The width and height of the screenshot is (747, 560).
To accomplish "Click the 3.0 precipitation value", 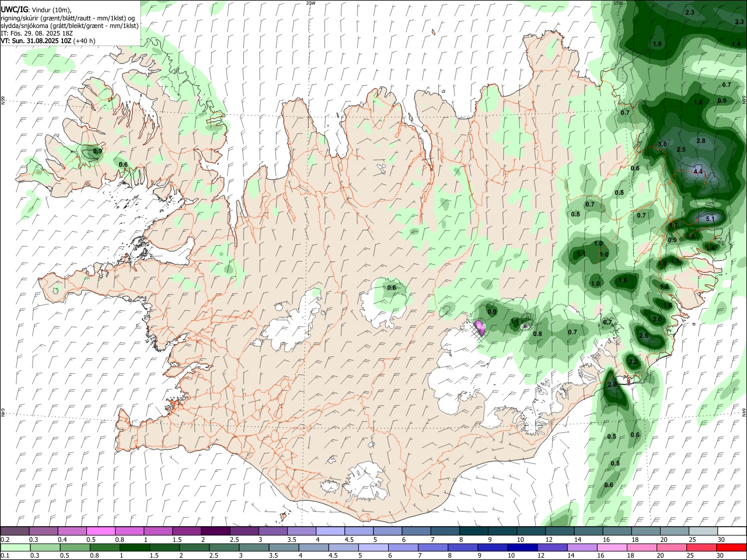I will 662,144.
